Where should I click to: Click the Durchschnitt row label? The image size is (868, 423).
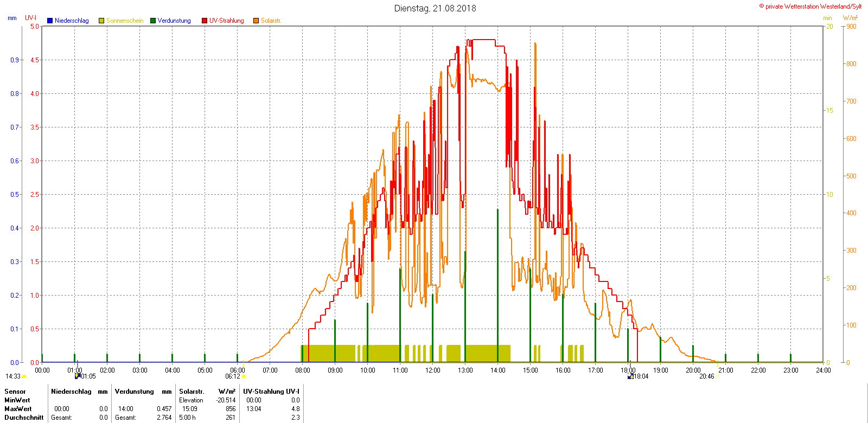coord(24,418)
